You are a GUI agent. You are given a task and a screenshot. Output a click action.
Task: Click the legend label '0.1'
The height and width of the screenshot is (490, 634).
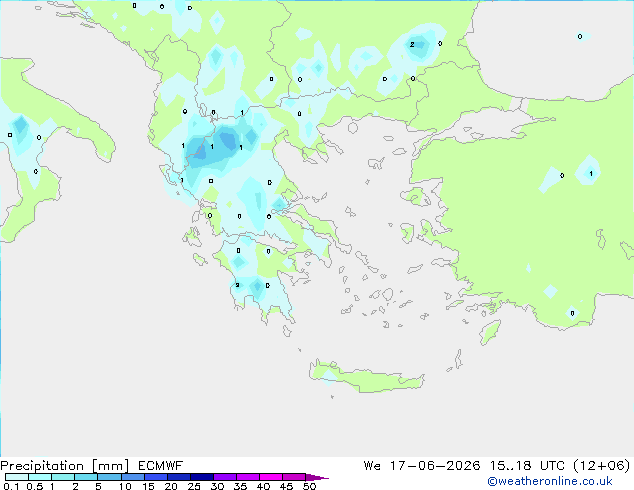[11, 486]
